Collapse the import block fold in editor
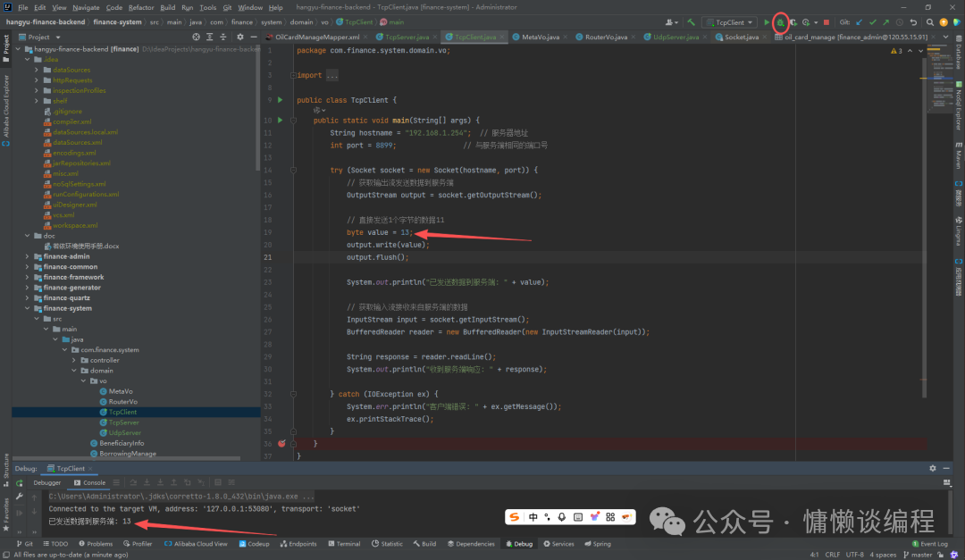This screenshot has width=965, height=560. (x=294, y=75)
